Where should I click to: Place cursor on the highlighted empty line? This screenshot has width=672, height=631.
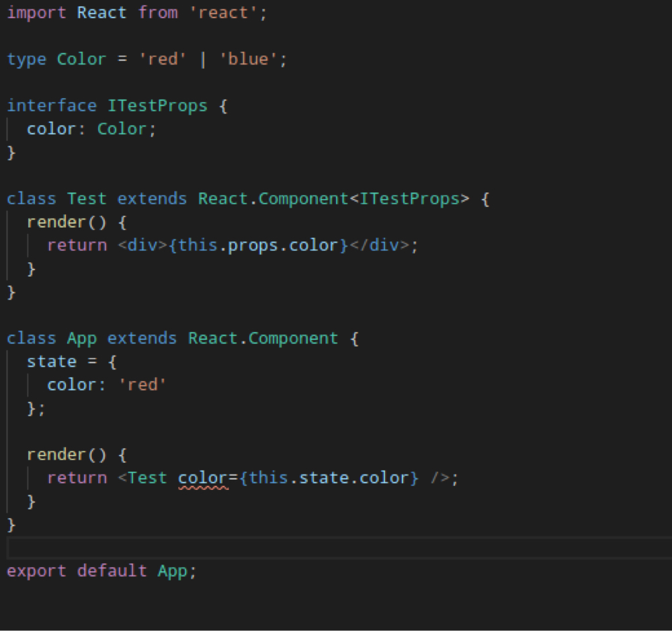pos(336,548)
